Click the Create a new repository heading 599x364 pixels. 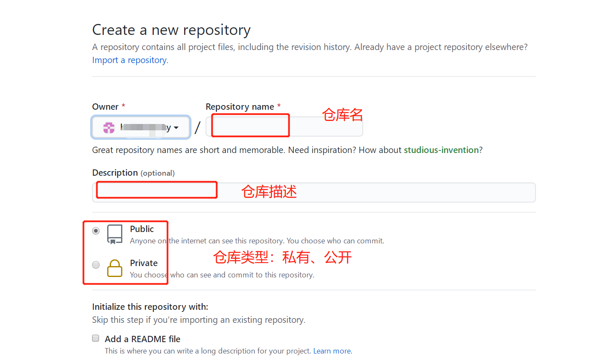pyautogui.click(x=172, y=30)
